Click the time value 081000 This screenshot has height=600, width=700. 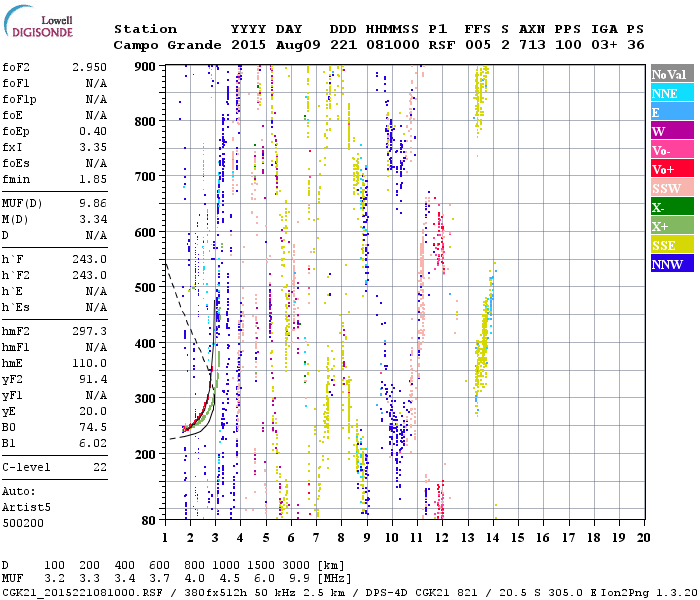pos(392,45)
